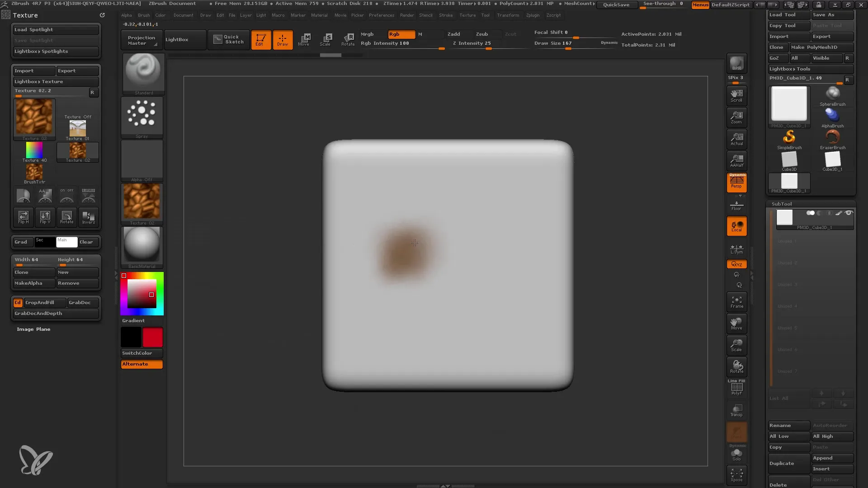Click the QuickSave button

(x=616, y=5)
